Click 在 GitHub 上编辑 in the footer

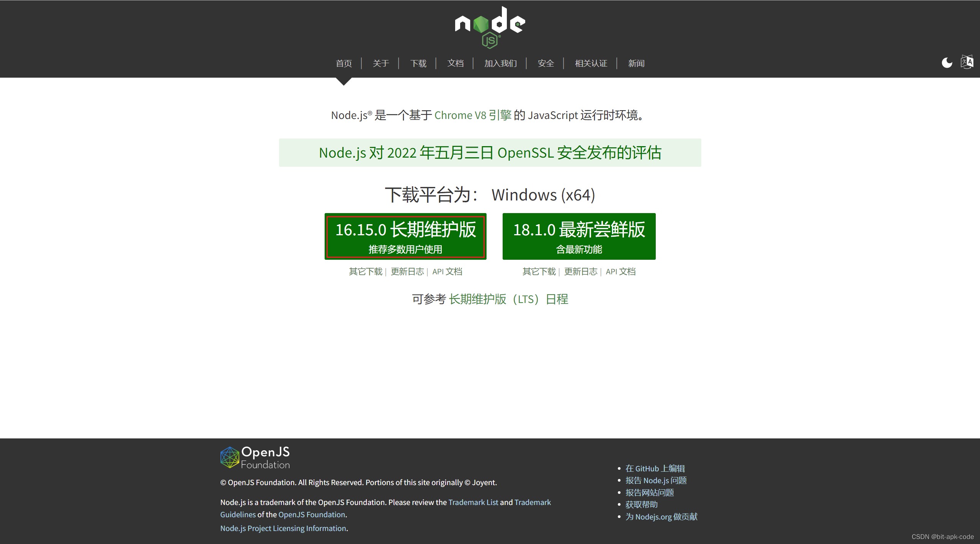655,469
